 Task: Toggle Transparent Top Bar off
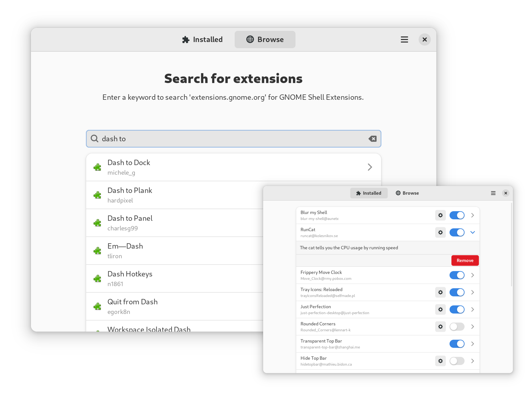pyautogui.click(x=457, y=344)
